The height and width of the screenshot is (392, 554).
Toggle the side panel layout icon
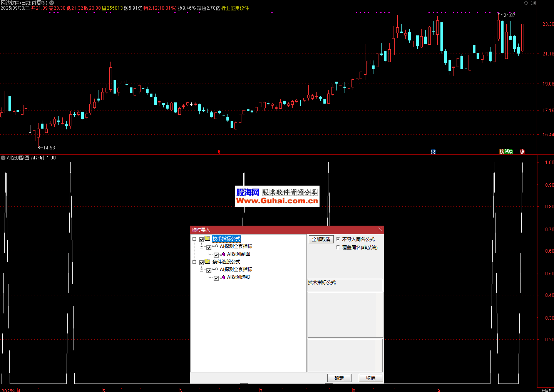pos(533,3)
